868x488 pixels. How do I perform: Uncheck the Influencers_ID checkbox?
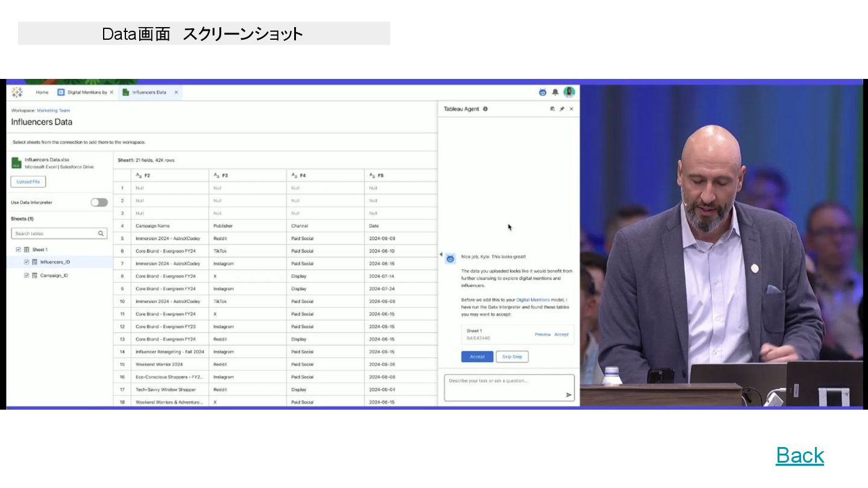click(x=27, y=262)
